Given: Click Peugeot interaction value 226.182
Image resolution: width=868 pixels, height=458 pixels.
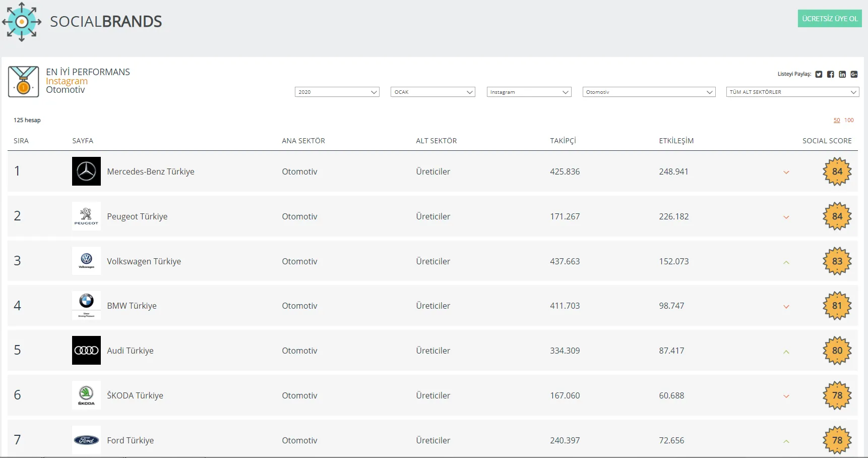Looking at the screenshot, I should coord(674,216).
